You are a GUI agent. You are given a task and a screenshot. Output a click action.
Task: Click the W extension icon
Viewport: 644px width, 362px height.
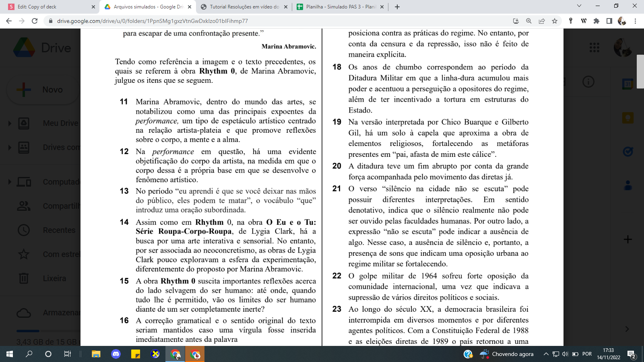(x=584, y=21)
